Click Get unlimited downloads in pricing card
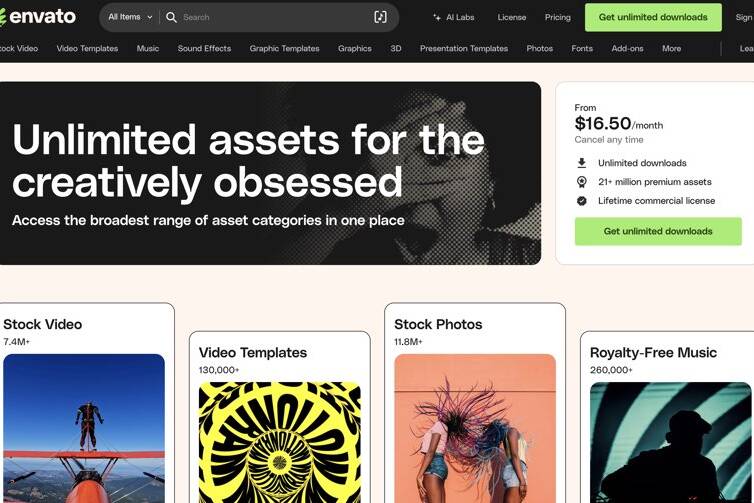 tap(658, 231)
